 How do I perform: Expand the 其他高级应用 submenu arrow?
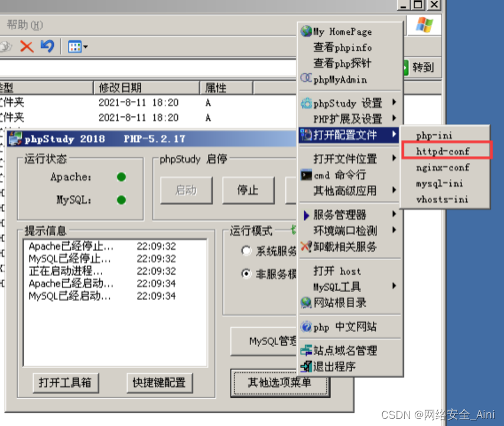394,190
